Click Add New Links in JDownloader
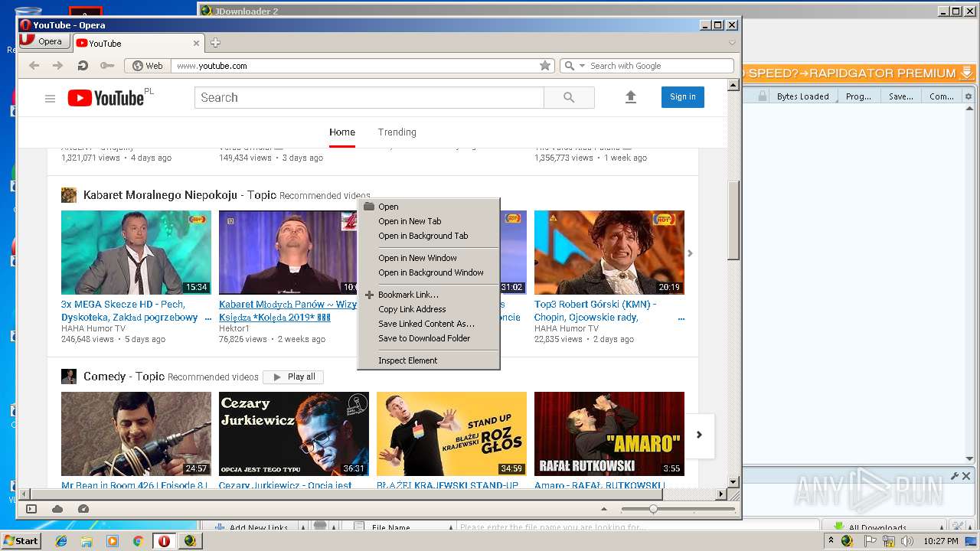Image resolution: width=980 pixels, height=551 pixels. click(251, 527)
